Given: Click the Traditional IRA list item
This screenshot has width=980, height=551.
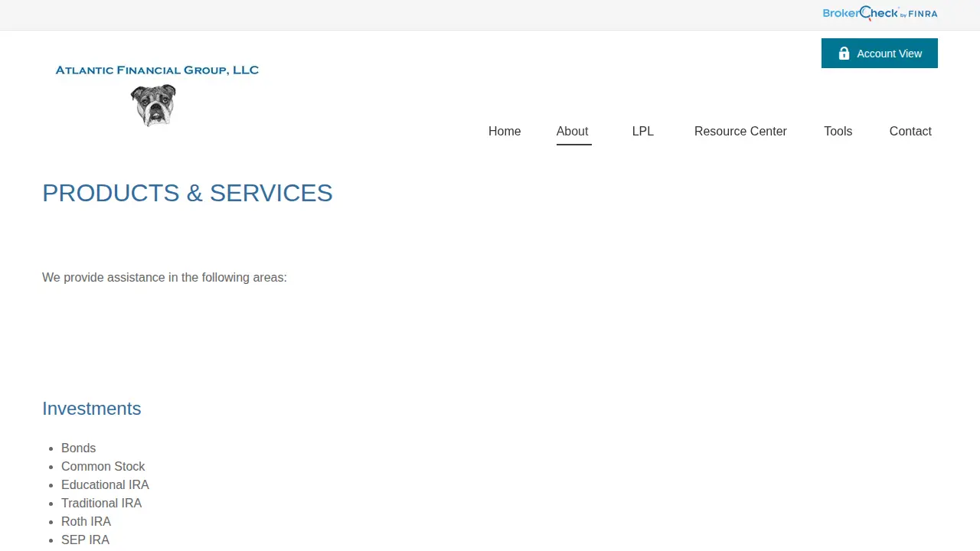Looking at the screenshot, I should 102,503.
